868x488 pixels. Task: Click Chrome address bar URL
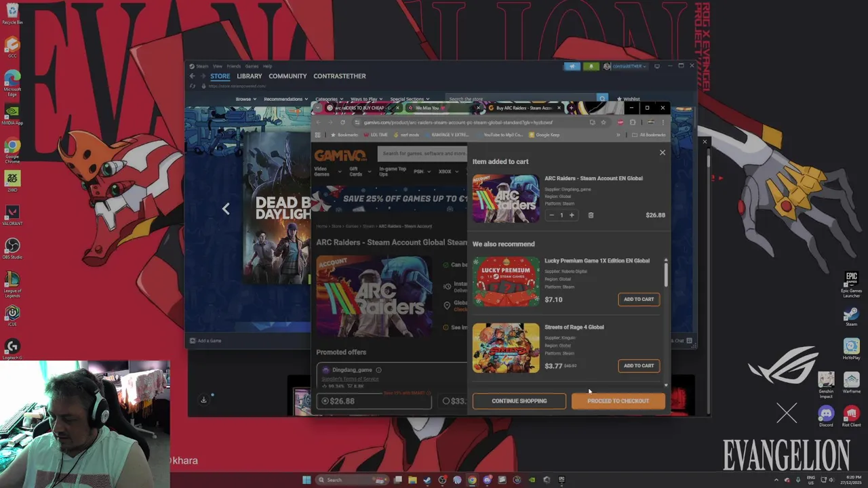click(x=458, y=123)
